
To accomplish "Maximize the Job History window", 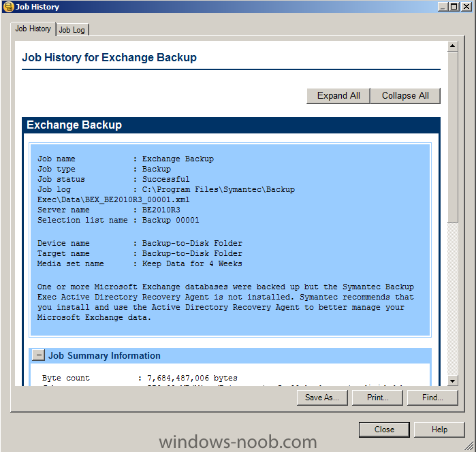I will click(454, 7).
